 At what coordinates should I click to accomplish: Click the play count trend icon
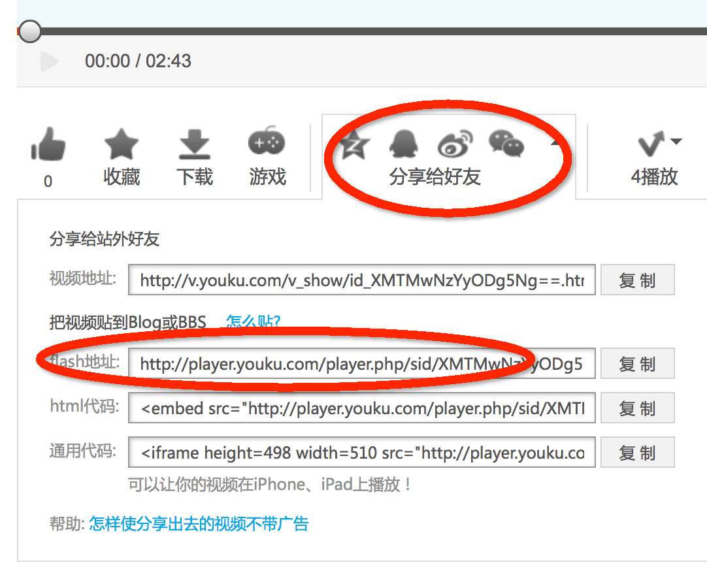651,144
